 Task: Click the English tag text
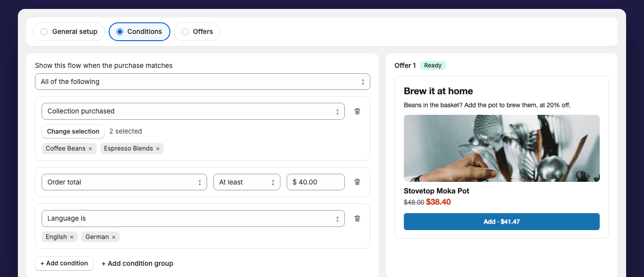coord(56,237)
